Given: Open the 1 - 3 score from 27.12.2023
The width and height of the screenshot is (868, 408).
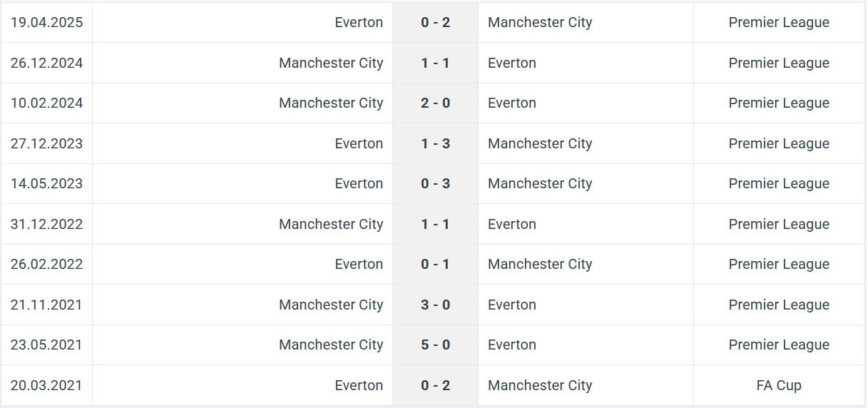Looking at the screenshot, I should coord(435,143).
